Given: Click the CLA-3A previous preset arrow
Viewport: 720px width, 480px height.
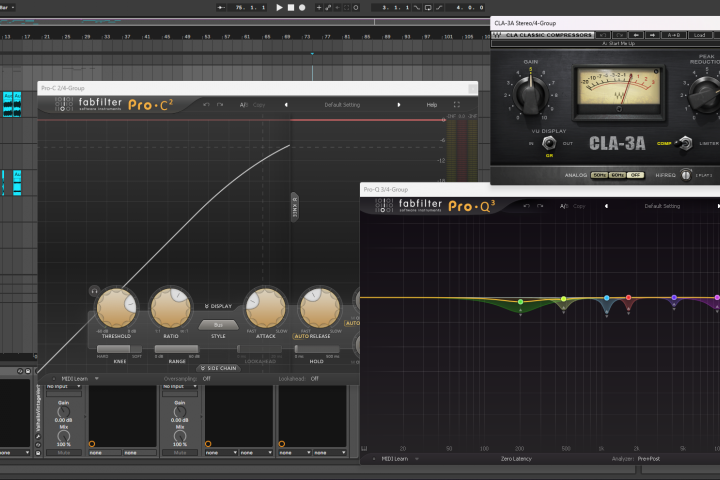Looking at the screenshot, I should point(636,35).
